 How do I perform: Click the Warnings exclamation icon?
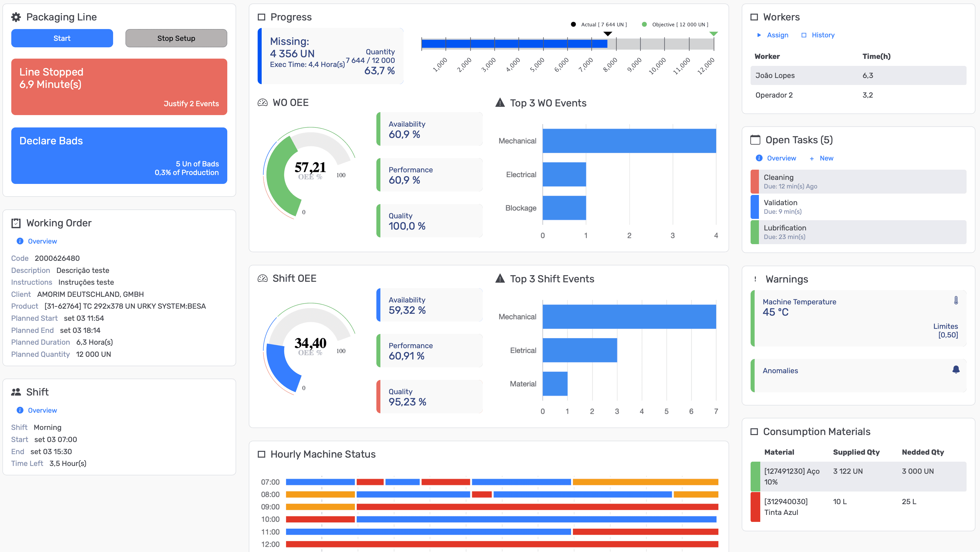coord(755,279)
